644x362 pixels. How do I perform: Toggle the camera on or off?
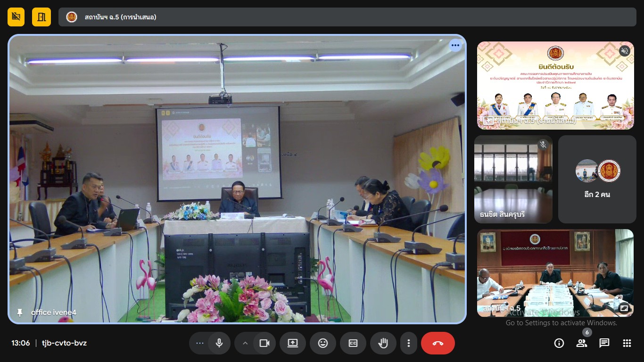[264, 343]
